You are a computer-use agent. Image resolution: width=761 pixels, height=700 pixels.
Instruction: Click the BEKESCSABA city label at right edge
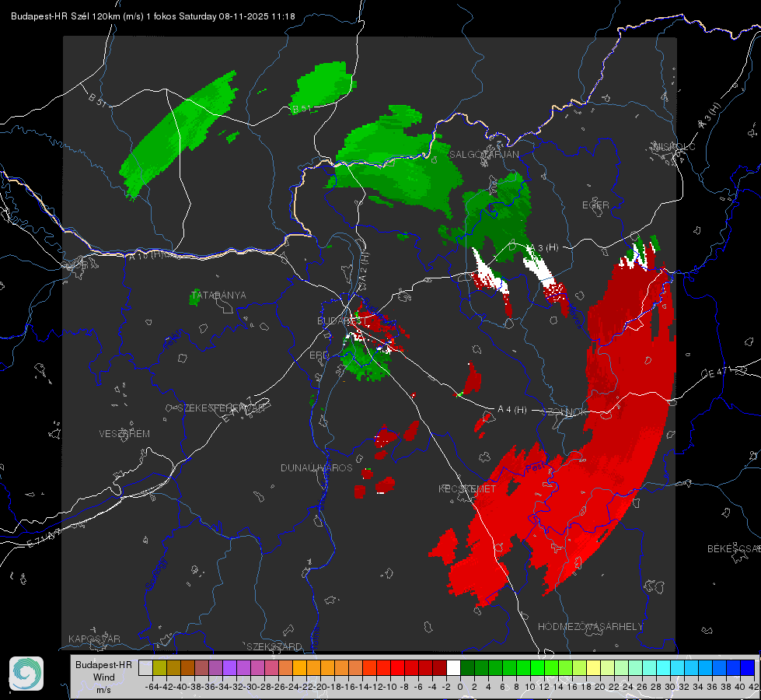(x=734, y=549)
